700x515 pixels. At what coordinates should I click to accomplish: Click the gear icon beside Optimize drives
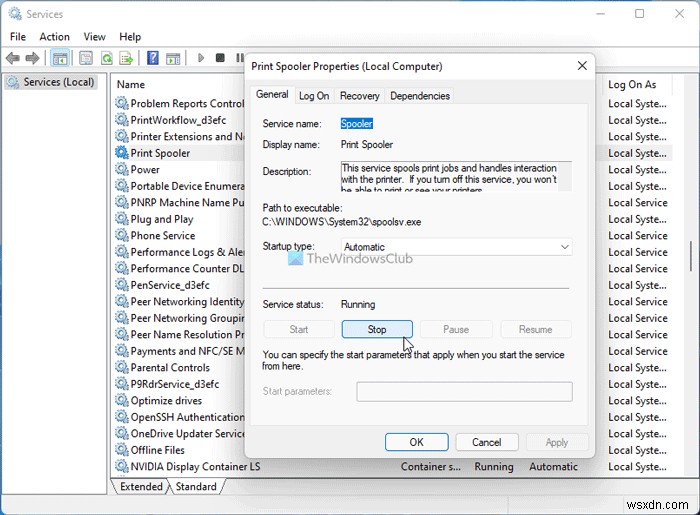point(121,400)
